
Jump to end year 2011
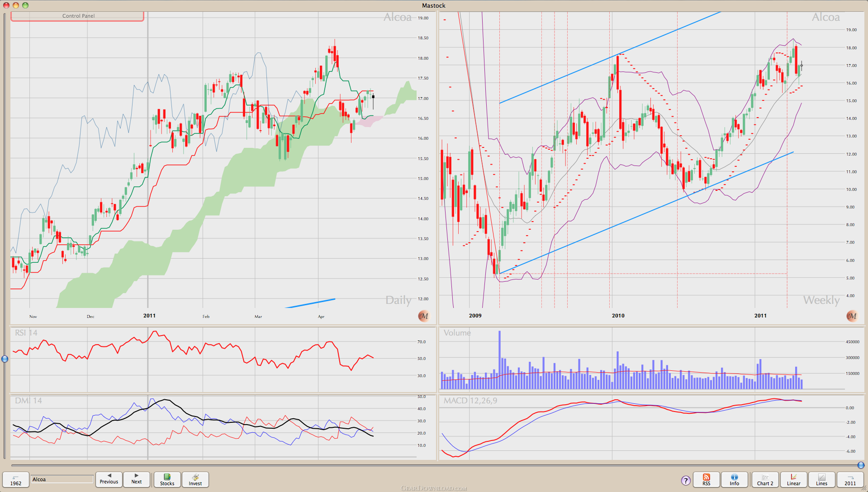coord(850,479)
